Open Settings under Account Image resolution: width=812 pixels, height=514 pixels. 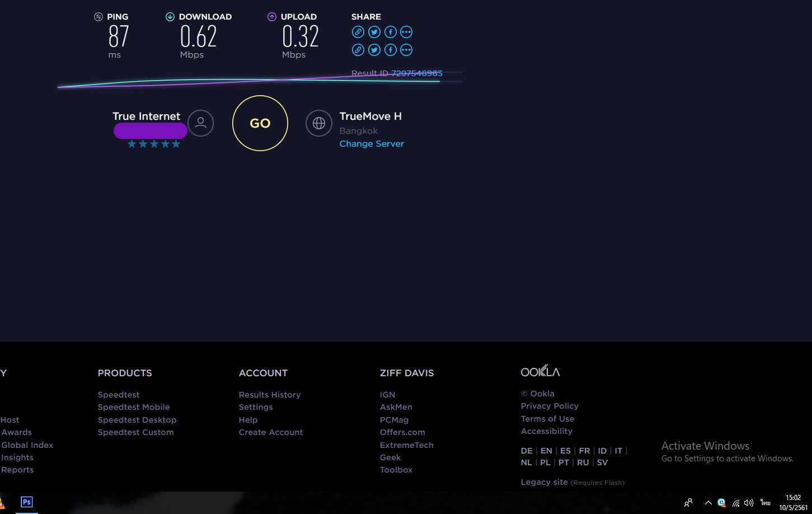coord(256,407)
